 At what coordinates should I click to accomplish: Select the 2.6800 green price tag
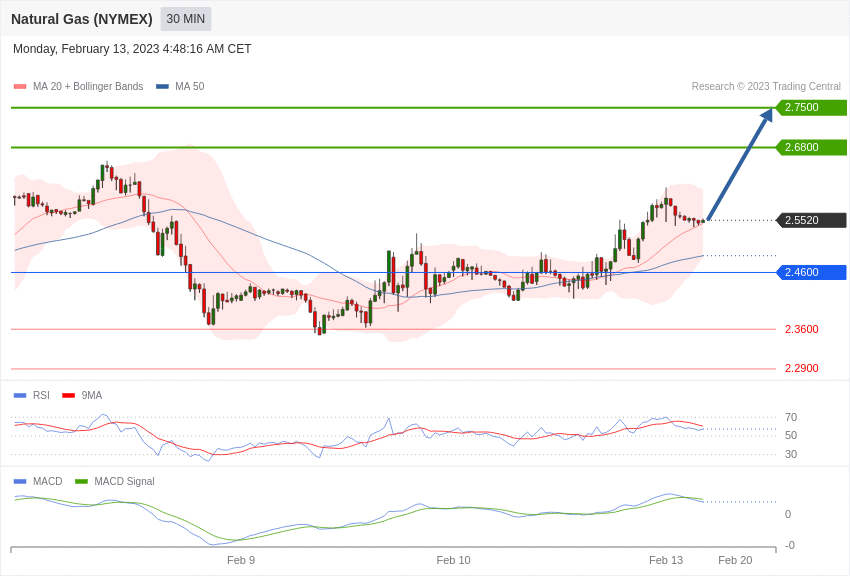coord(812,147)
